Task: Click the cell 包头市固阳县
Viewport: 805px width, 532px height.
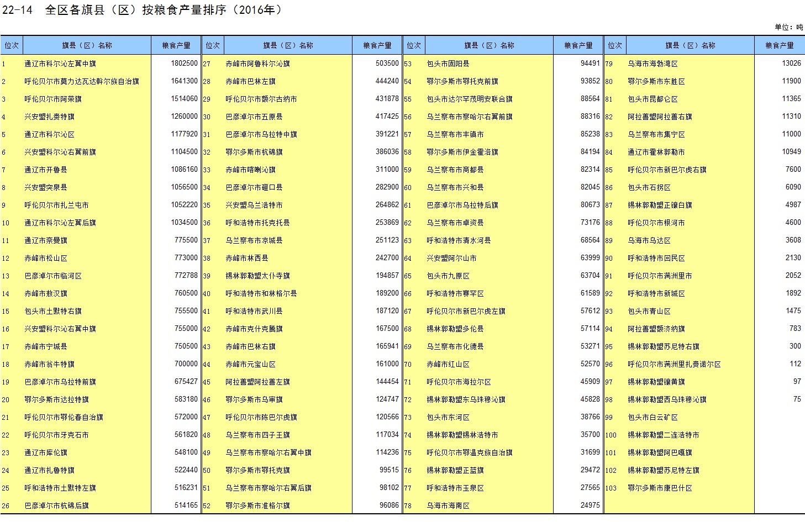Action: point(448,64)
